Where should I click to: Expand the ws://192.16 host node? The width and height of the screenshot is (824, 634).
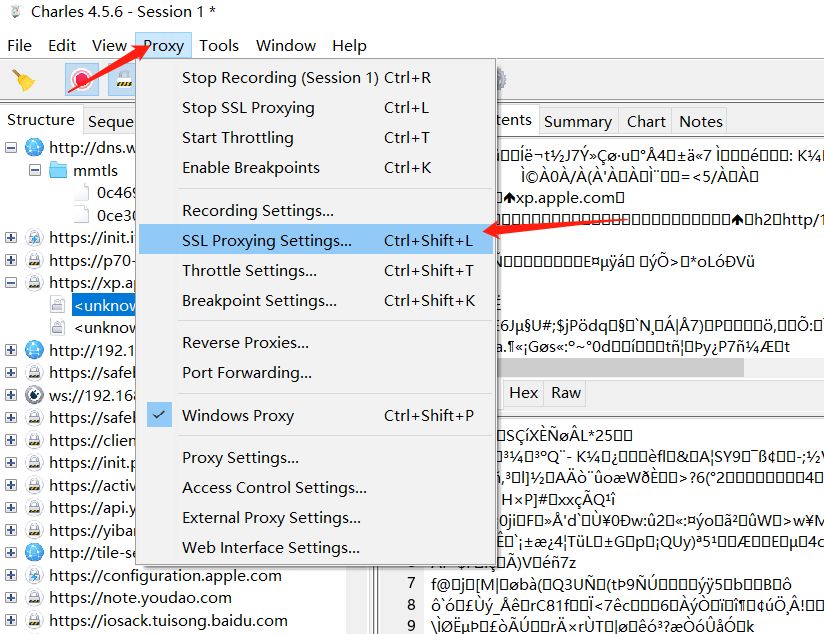coord(11,395)
